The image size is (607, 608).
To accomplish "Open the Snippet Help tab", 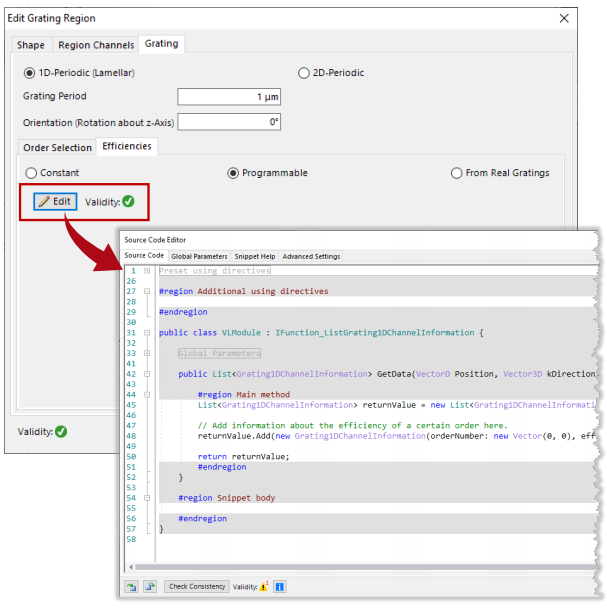I will pyautogui.click(x=254, y=256).
